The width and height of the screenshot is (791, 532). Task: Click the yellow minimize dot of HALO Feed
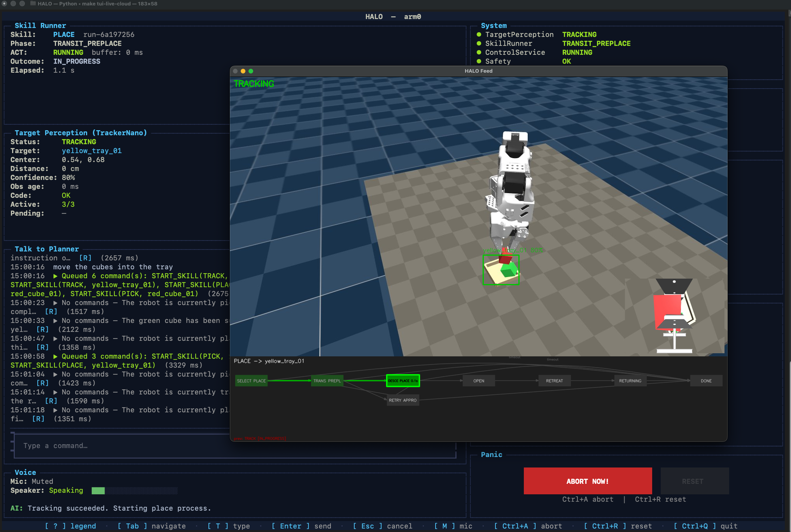[x=243, y=71]
